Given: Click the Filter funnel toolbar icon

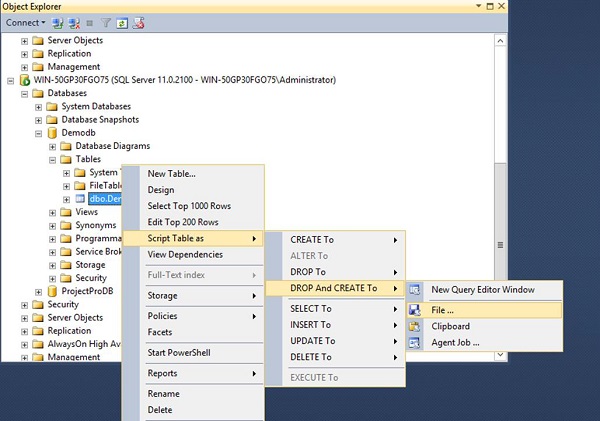Looking at the screenshot, I should point(106,22).
